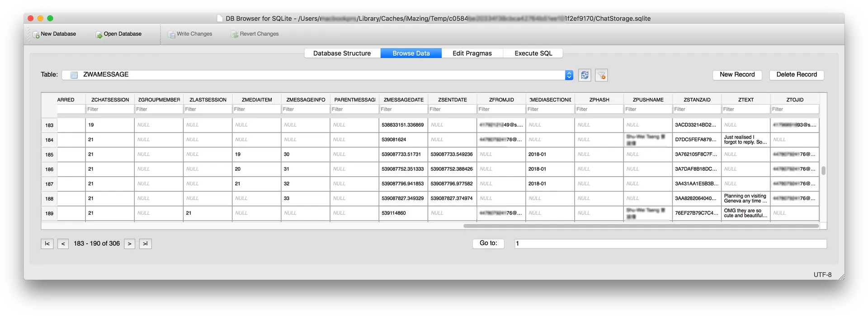The height and width of the screenshot is (316, 868).
Task: Select the cell 'Just realised I forgot to reply'
Action: pos(746,139)
